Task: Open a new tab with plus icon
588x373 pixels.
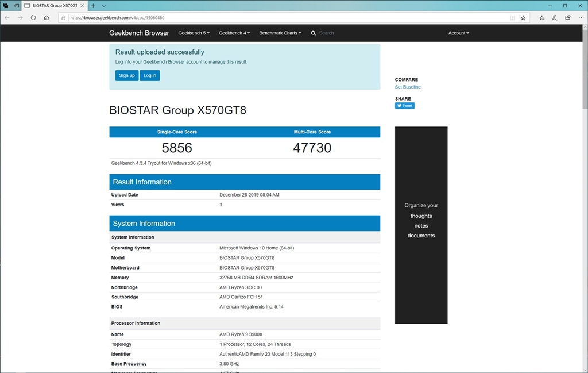Action: tap(93, 6)
